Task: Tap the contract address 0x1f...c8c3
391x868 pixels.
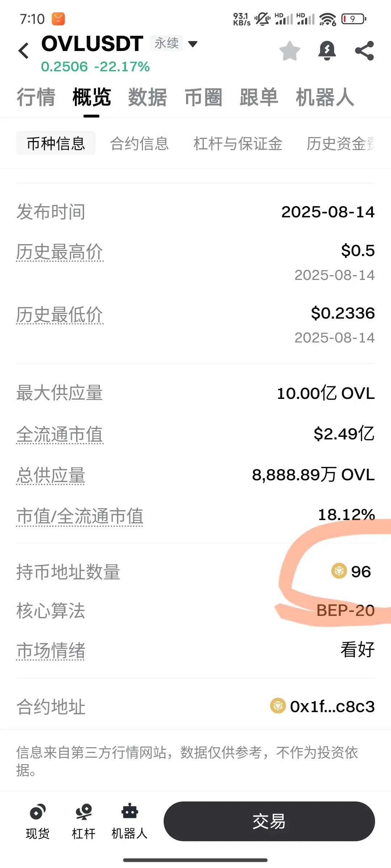Action: tap(332, 706)
